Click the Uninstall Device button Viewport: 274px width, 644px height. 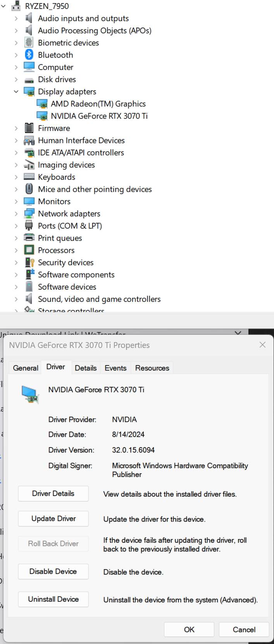(x=53, y=599)
